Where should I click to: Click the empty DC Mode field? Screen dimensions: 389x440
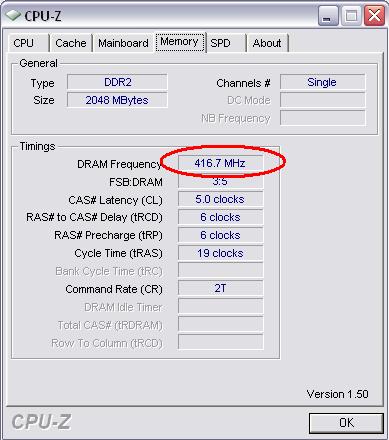[323, 100]
